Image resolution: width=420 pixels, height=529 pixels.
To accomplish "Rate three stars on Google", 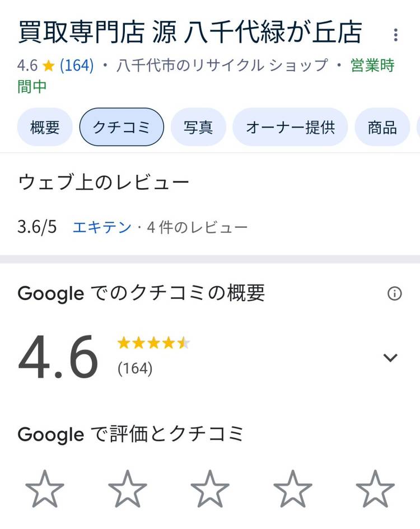I will coord(210,489).
